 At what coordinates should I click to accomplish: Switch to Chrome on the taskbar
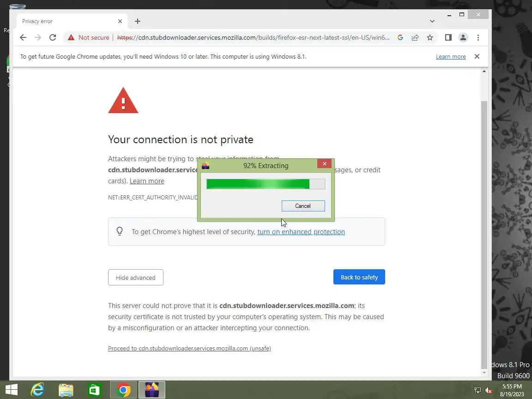[x=123, y=390]
